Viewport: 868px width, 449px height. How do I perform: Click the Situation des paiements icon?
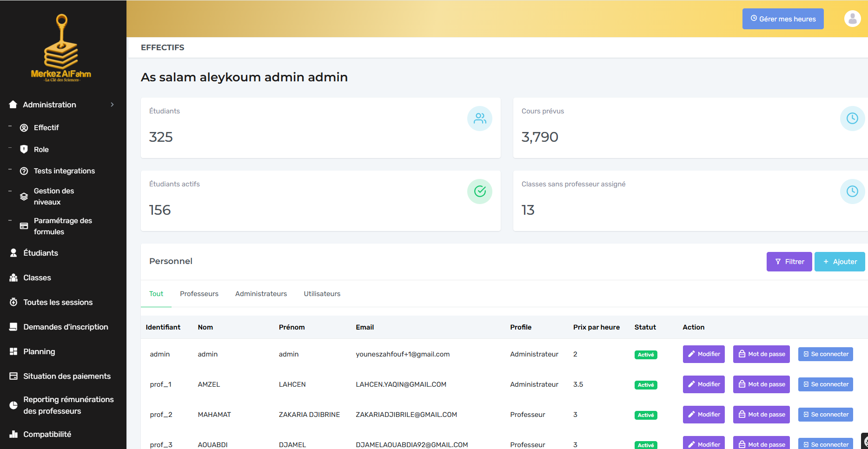(13, 376)
